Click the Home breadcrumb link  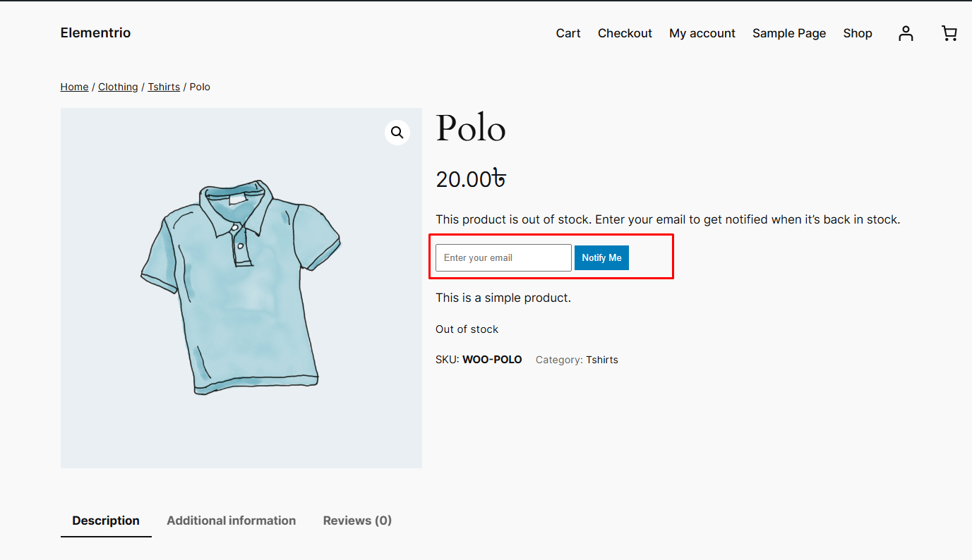pyautogui.click(x=74, y=87)
